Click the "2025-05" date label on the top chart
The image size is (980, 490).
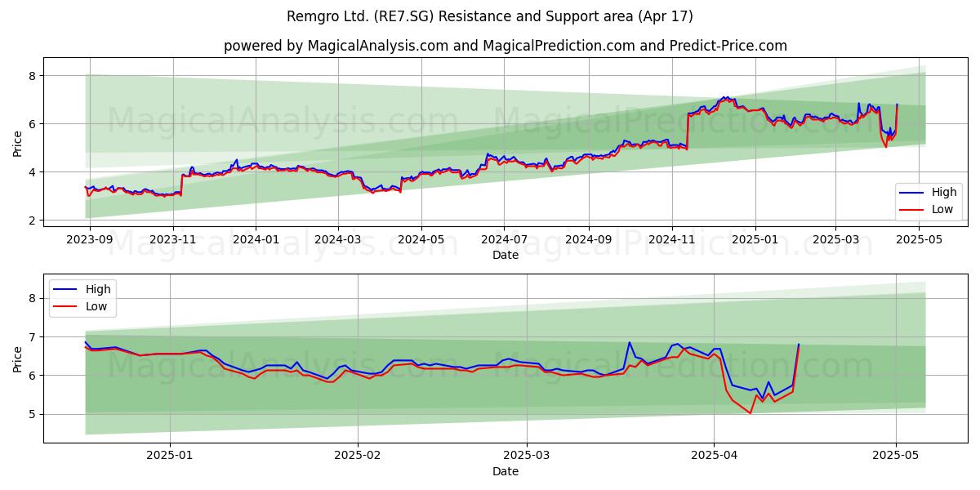(919, 241)
